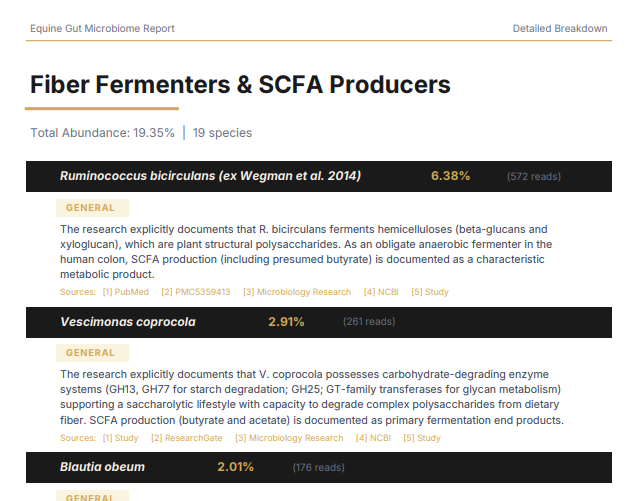Click the Fiber Fermenters & SCFA Producers heading

point(240,85)
